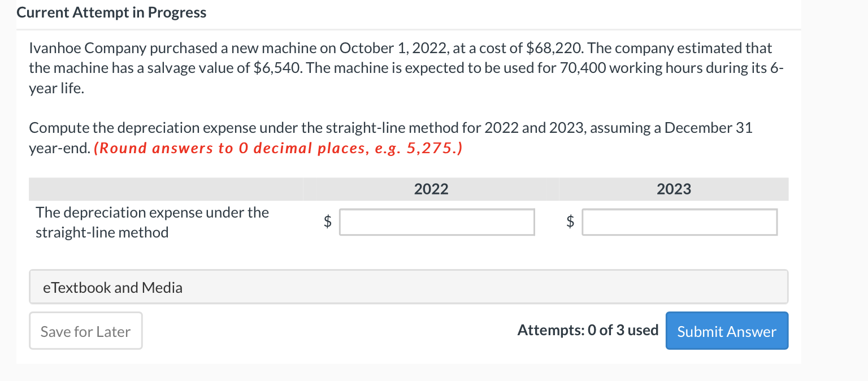Click the dollar sign beside the 2023 field

570,222
